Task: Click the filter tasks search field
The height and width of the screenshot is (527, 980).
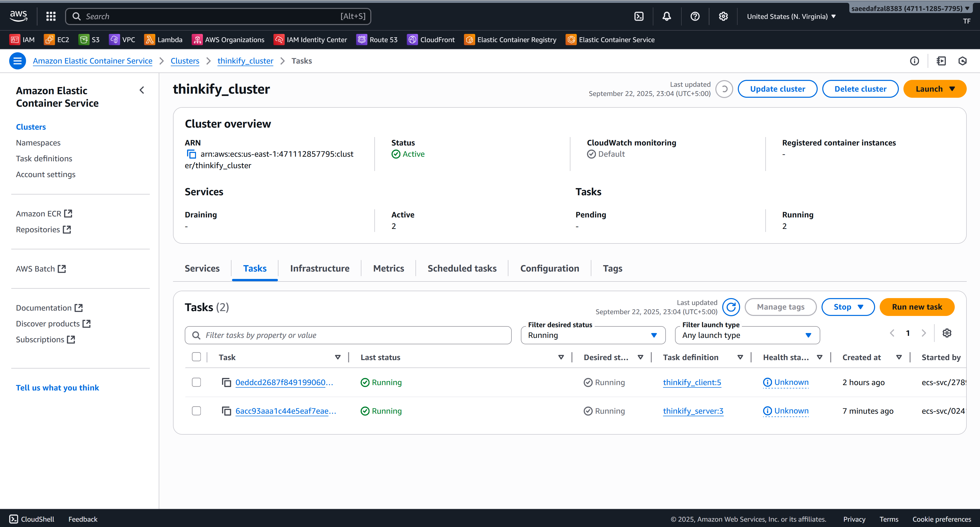Action: (x=348, y=335)
